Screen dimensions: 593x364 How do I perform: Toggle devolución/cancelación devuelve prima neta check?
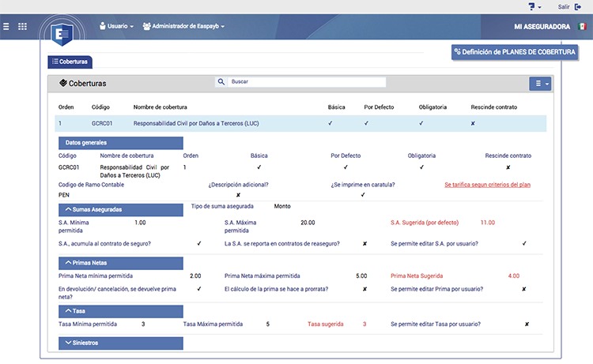199,289
